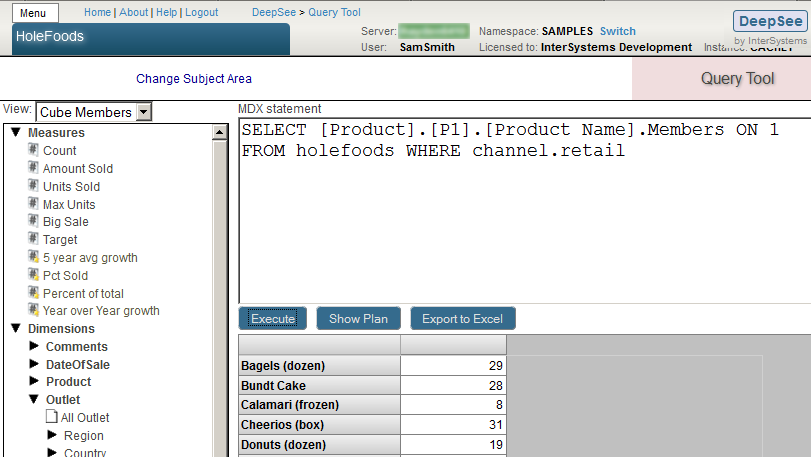Image resolution: width=811 pixels, height=457 pixels.
Task: Click the Query Tool title panel
Action: click(x=722, y=79)
